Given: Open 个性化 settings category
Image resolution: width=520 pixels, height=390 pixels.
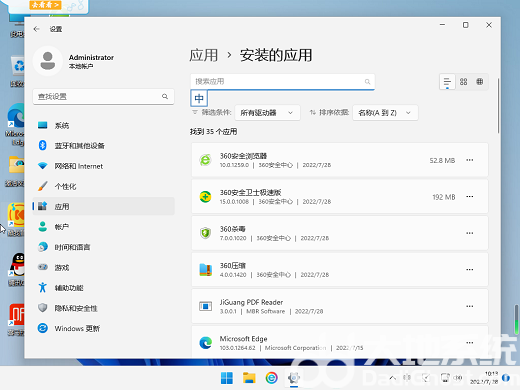Looking at the screenshot, I should (104, 186).
